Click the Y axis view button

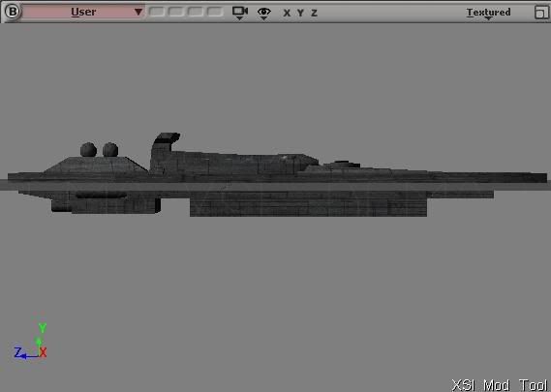tap(300, 13)
